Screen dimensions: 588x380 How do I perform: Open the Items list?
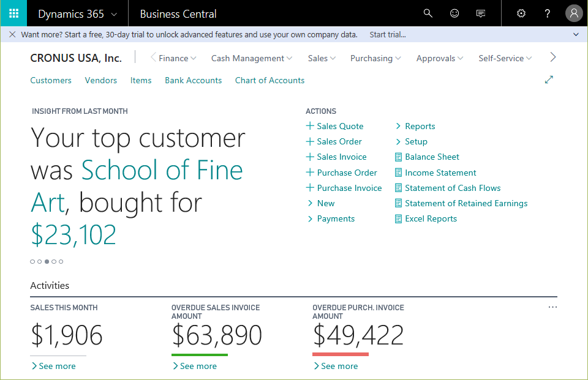pos(141,80)
